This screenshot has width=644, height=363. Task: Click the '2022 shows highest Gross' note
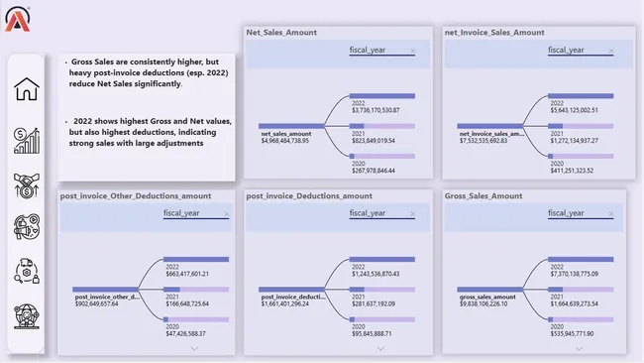coord(150,132)
